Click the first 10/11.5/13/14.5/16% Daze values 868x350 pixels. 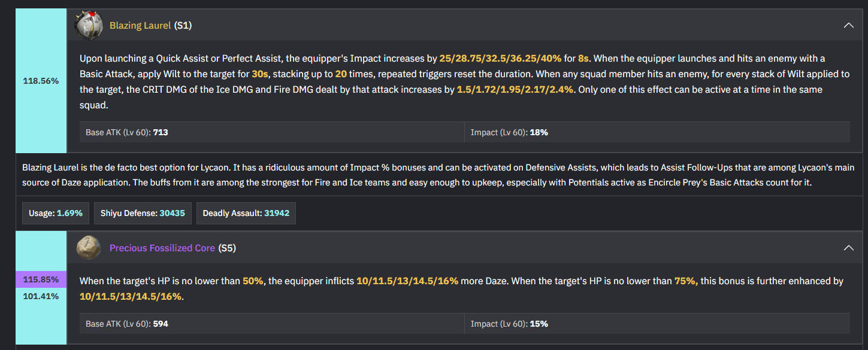[407, 281]
